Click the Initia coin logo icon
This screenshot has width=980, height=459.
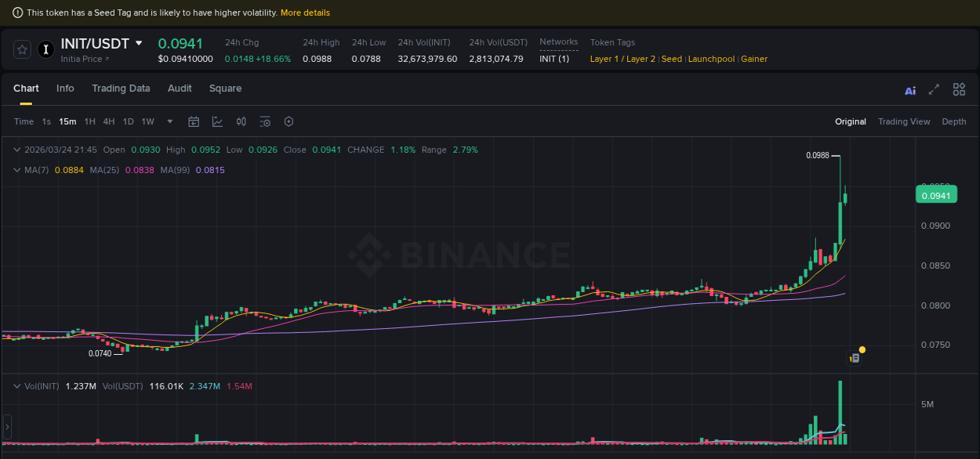[45, 49]
